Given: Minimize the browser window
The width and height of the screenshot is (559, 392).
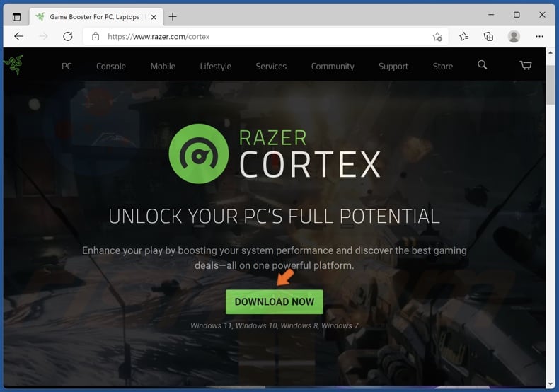Looking at the screenshot, I should [491, 15].
